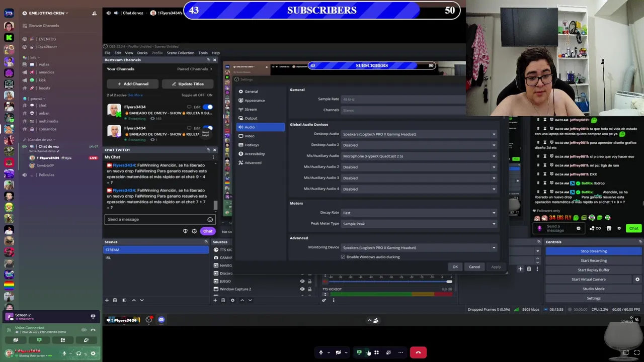Open virtual camera settings gear icon
The width and height of the screenshot is (644, 362).
pos(637,280)
